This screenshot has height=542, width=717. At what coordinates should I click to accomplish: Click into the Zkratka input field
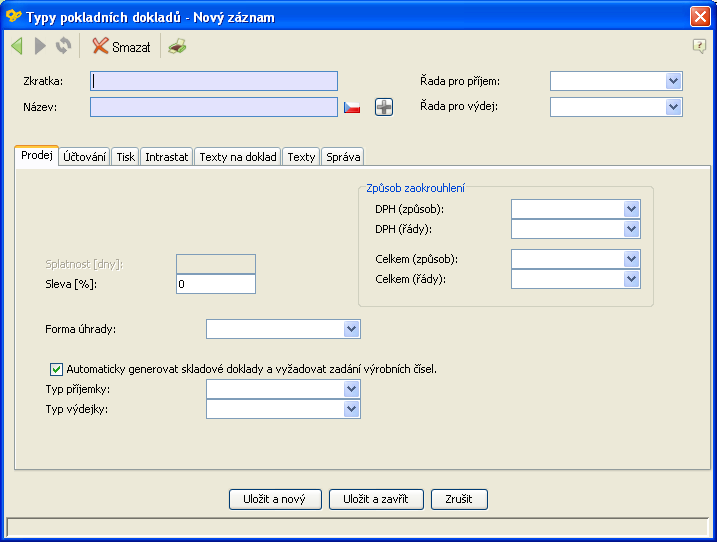pos(214,81)
